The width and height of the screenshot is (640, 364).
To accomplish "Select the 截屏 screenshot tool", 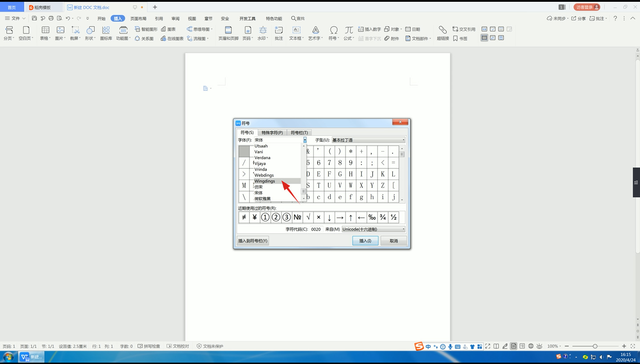I will 75,33.
